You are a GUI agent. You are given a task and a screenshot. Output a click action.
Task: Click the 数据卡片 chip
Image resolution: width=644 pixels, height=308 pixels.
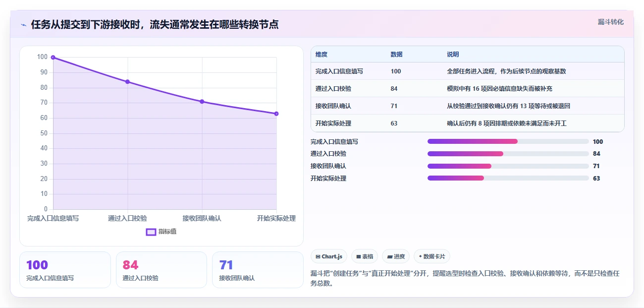[432, 256]
